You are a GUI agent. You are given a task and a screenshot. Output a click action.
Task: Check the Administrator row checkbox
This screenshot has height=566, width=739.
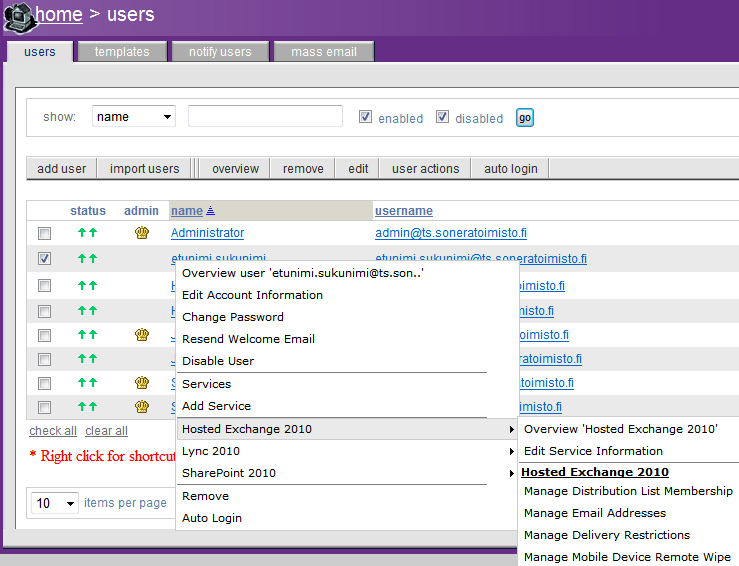pyautogui.click(x=44, y=233)
